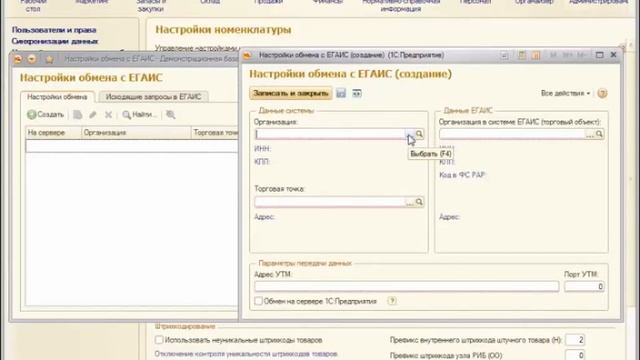Open help via the question mark beside Все действия
640x360 pixels.
(x=602, y=93)
